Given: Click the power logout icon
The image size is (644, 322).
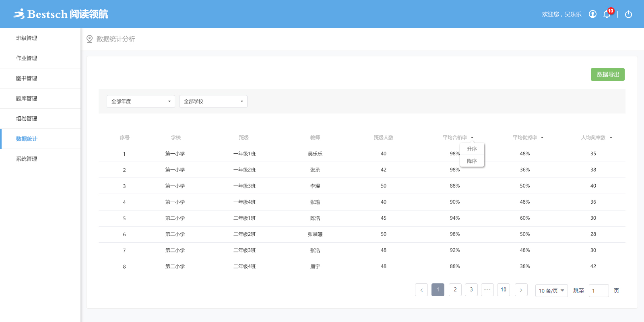Looking at the screenshot, I should click(x=628, y=14).
